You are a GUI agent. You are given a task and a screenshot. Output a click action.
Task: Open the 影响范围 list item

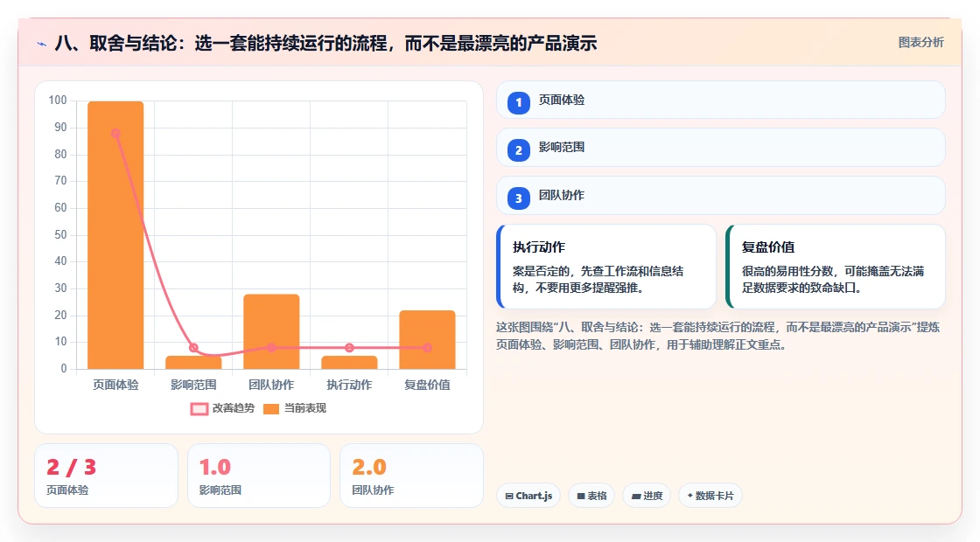721,148
